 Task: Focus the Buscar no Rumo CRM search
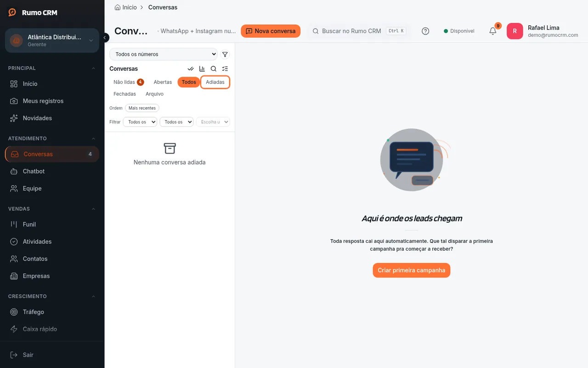359,31
